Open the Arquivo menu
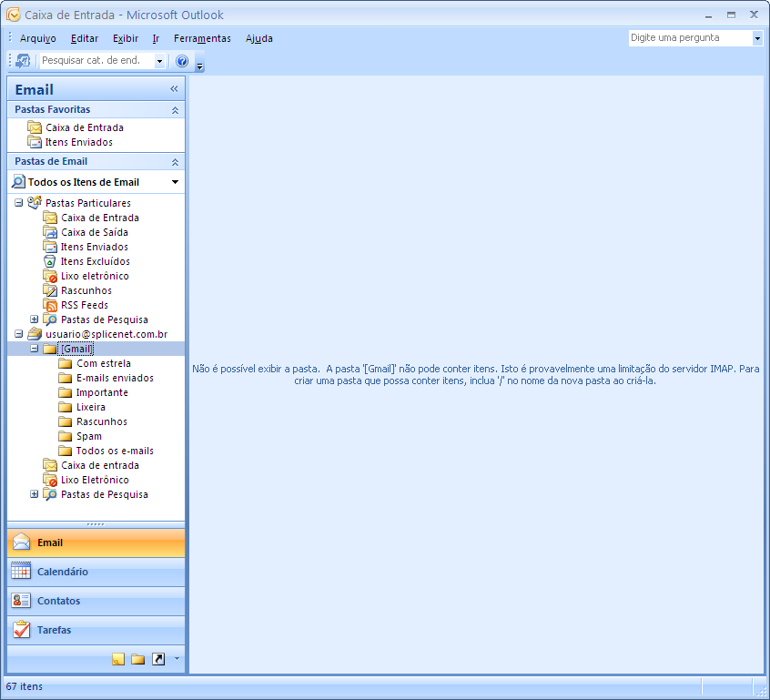Screen dimensions: 770x700 (x=38, y=38)
